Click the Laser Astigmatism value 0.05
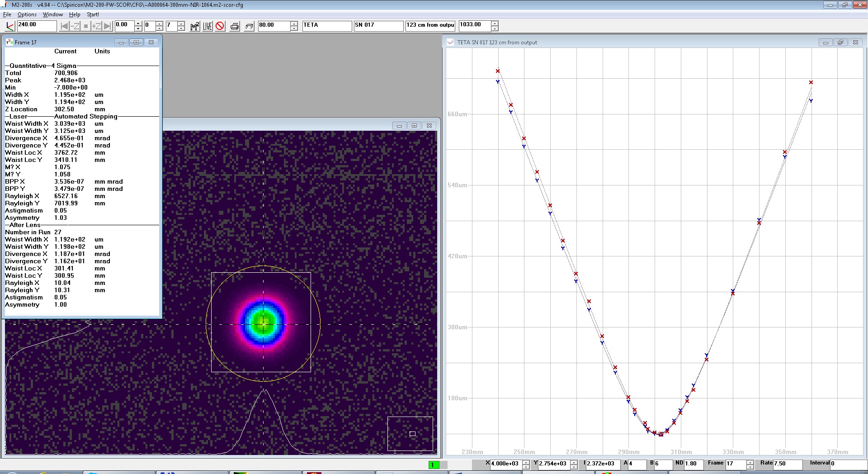This screenshot has height=474, width=868. pos(61,210)
